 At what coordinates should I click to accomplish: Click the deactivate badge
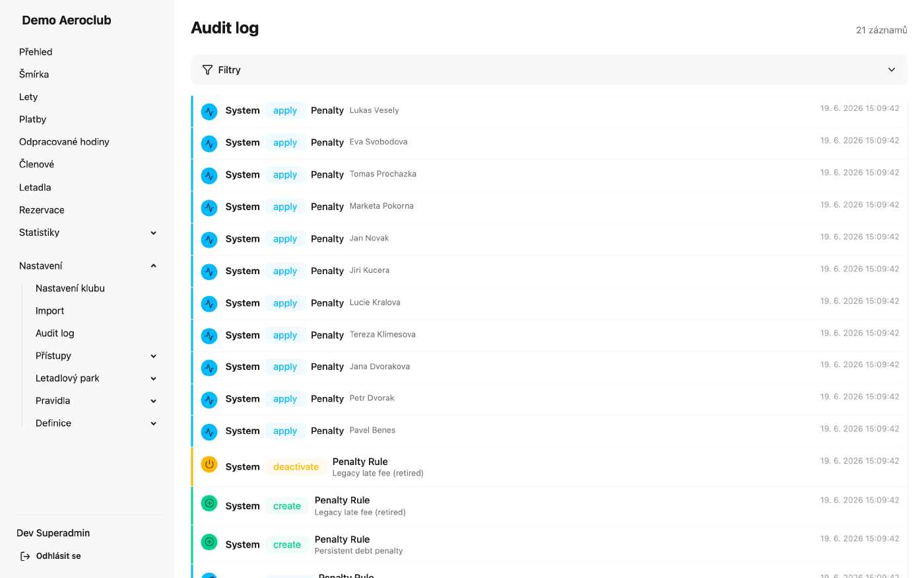coord(296,467)
